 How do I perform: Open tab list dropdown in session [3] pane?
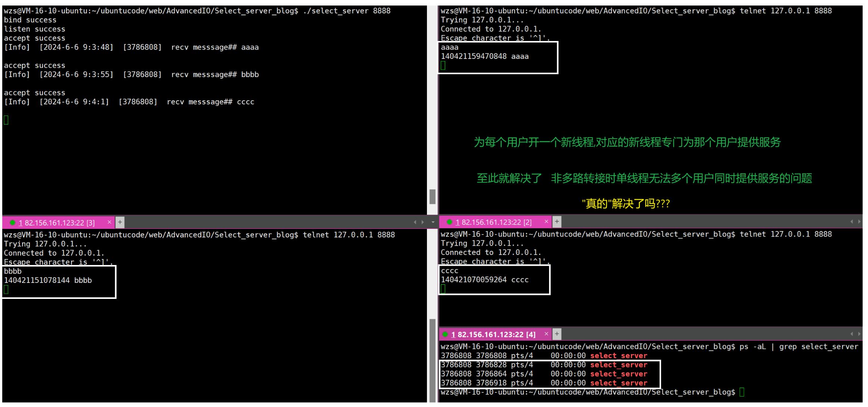click(433, 222)
